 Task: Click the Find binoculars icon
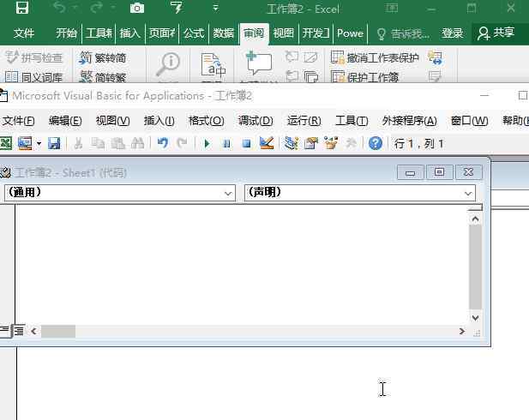[138, 144]
